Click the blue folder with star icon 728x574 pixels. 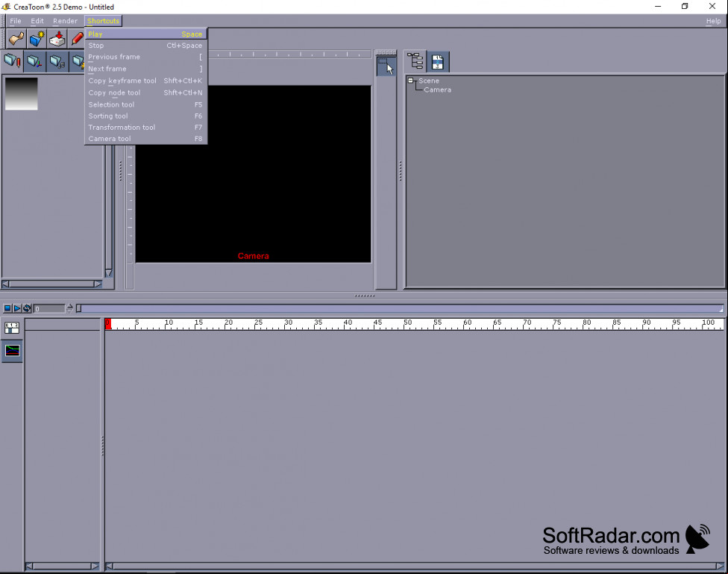pyautogui.click(x=37, y=39)
